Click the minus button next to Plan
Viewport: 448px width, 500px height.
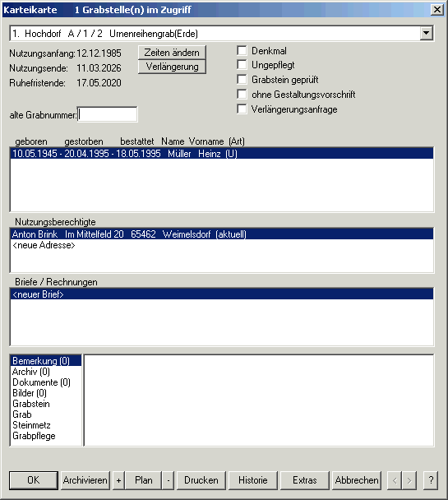[x=169, y=480]
